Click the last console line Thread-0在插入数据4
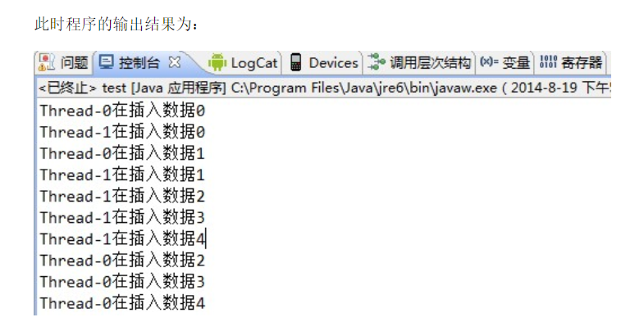644x331 pixels. 122,302
